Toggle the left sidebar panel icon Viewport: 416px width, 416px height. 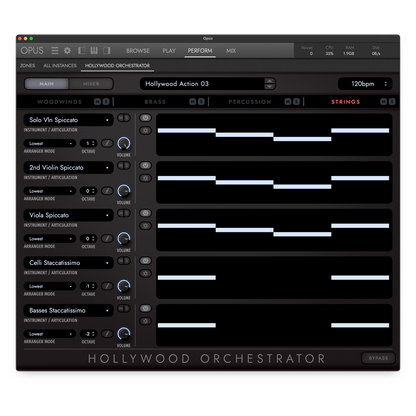point(82,51)
